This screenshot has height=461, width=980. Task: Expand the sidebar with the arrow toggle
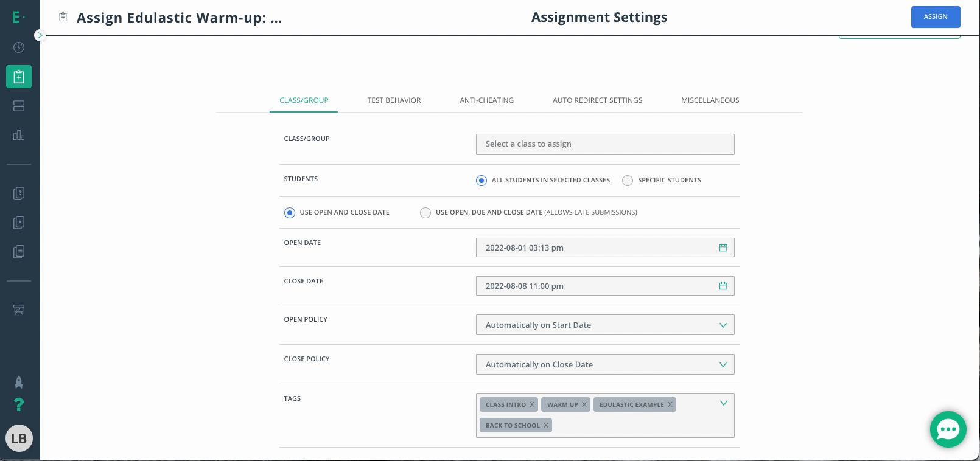tap(40, 35)
